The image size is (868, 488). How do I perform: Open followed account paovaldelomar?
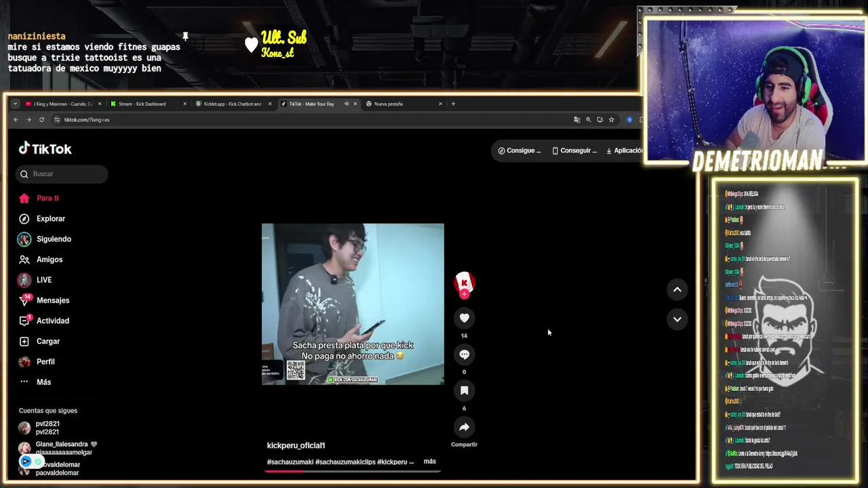click(57, 468)
